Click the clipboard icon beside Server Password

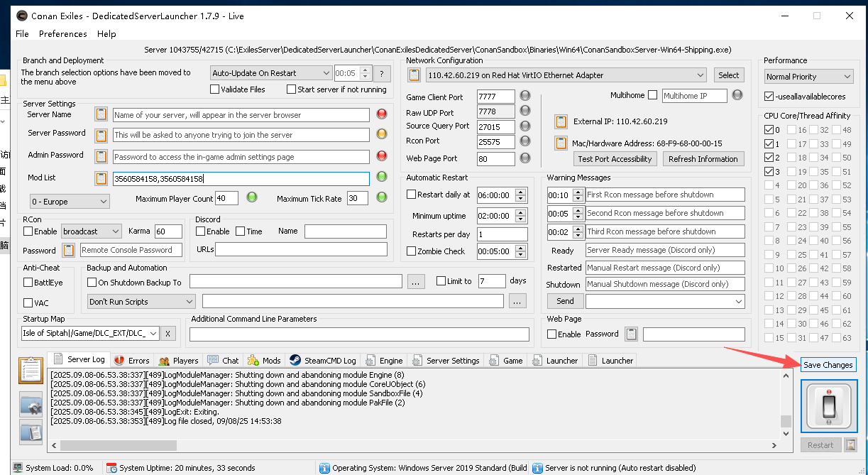(101, 134)
